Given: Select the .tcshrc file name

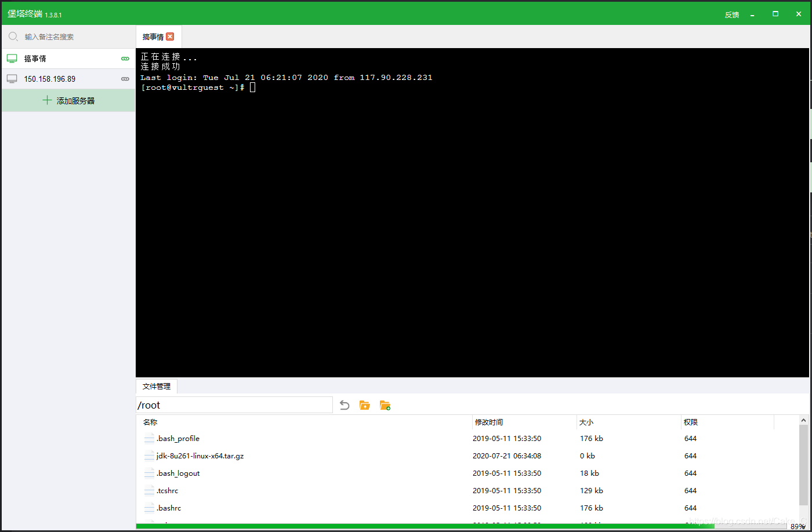Looking at the screenshot, I should [x=168, y=490].
